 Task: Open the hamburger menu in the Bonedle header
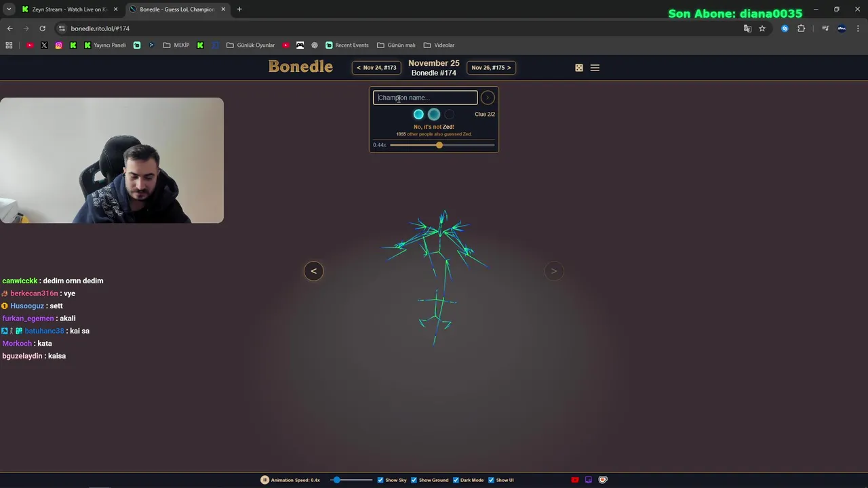coord(595,68)
